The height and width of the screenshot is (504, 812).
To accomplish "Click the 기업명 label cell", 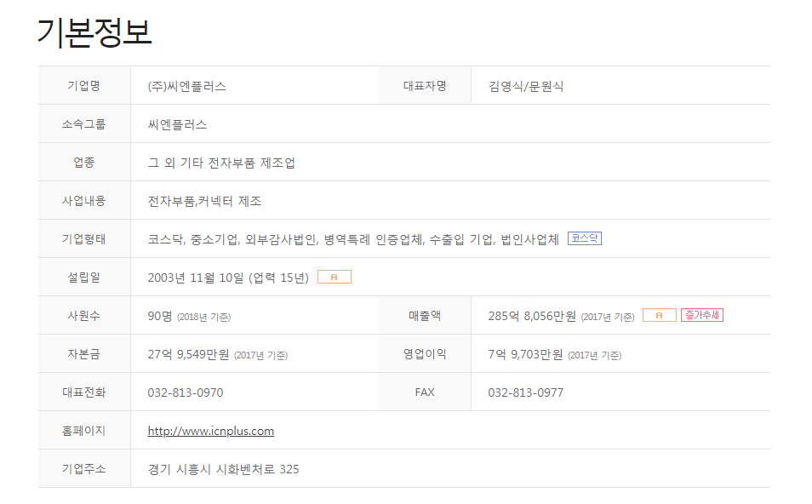I will [x=84, y=85].
